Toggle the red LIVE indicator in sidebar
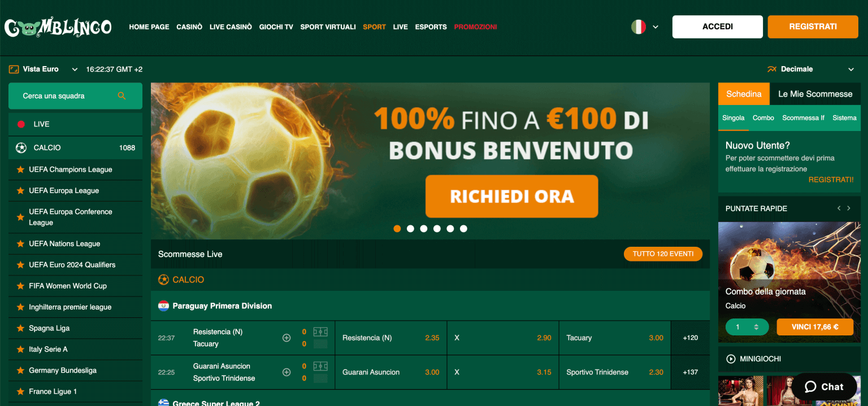 tap(21, 124)
